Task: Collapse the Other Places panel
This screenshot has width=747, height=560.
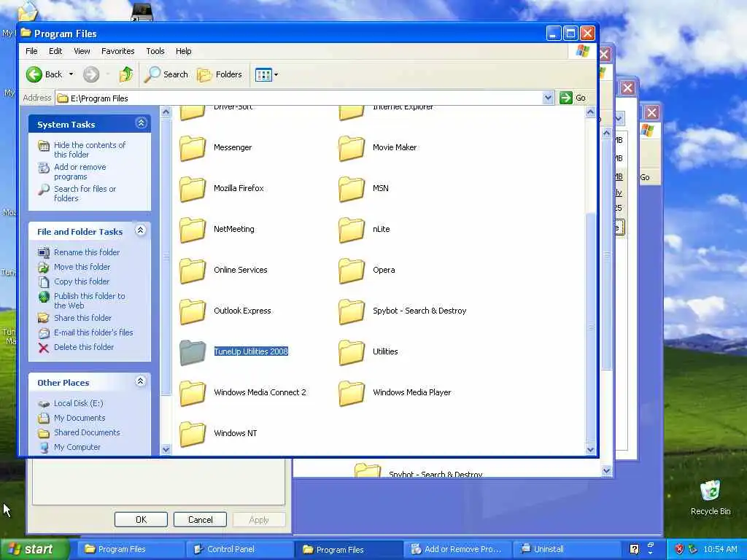Action: coord(140,381)
